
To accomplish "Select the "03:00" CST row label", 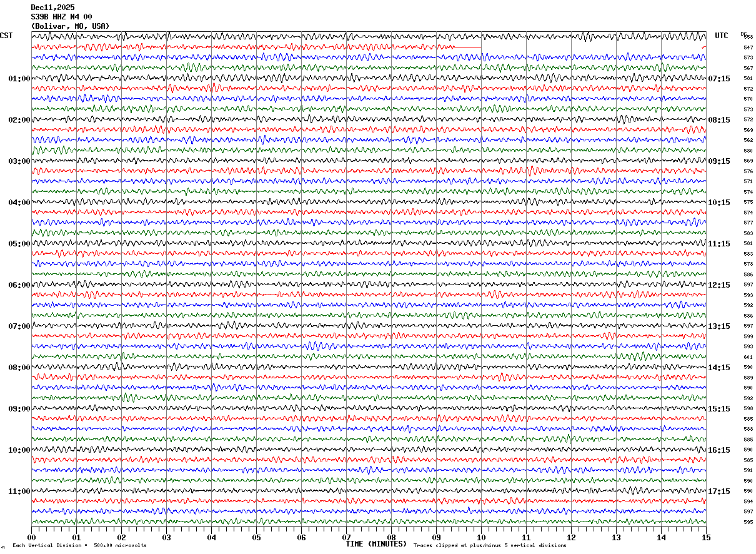I will (19, 161).
